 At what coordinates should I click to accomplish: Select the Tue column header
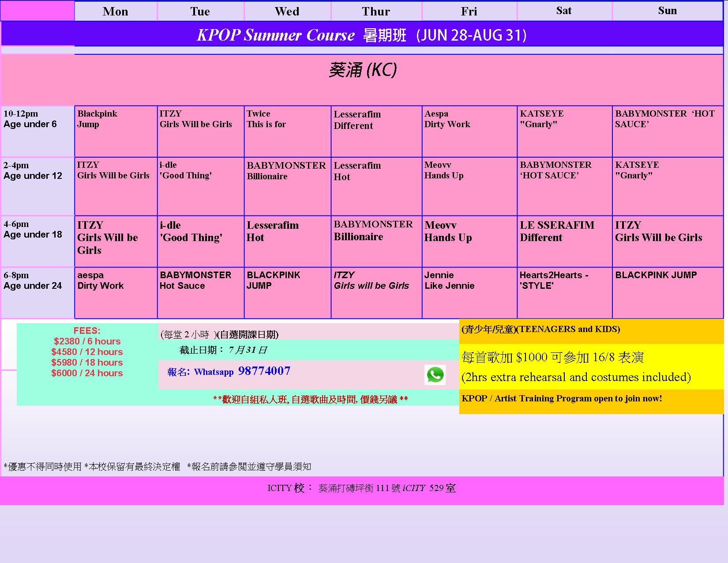point(200,11)
